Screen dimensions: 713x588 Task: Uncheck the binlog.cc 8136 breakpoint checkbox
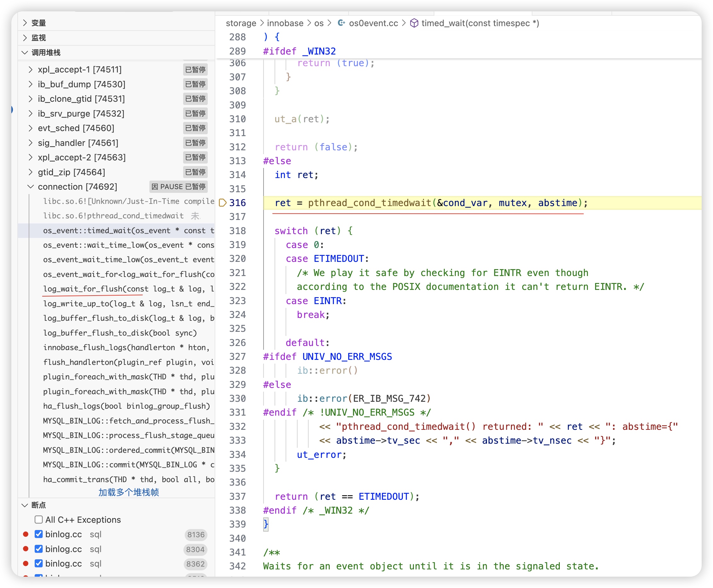(x=39, y=534)
